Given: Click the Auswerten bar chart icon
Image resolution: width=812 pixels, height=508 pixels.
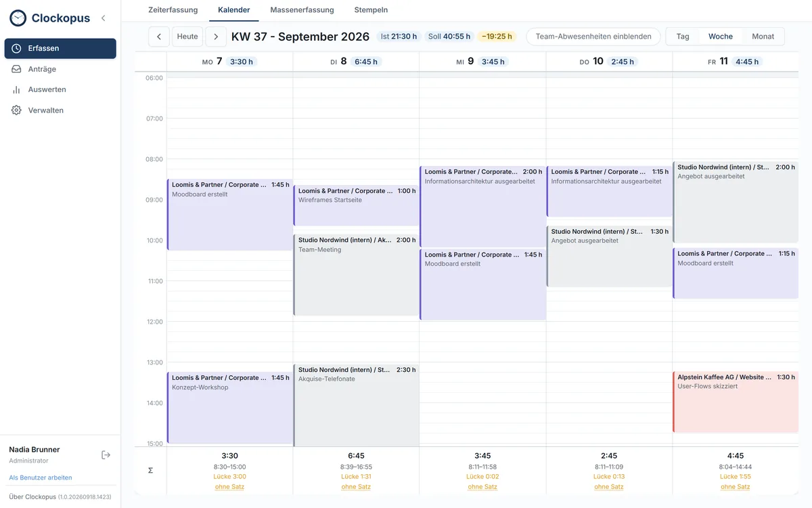Looking at the screenshot, I should coord(16,89).
